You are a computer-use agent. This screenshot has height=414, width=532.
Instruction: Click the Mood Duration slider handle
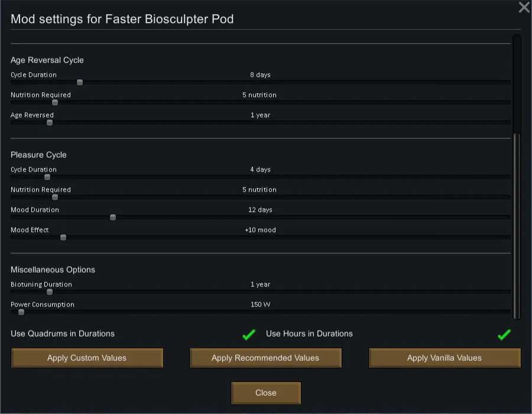[113, 217]
